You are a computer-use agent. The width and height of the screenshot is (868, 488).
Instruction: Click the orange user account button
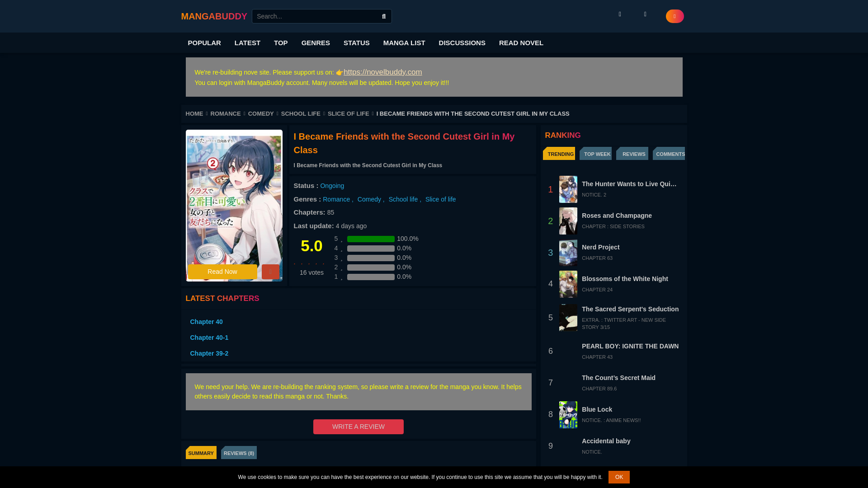[x=675, y=16]
